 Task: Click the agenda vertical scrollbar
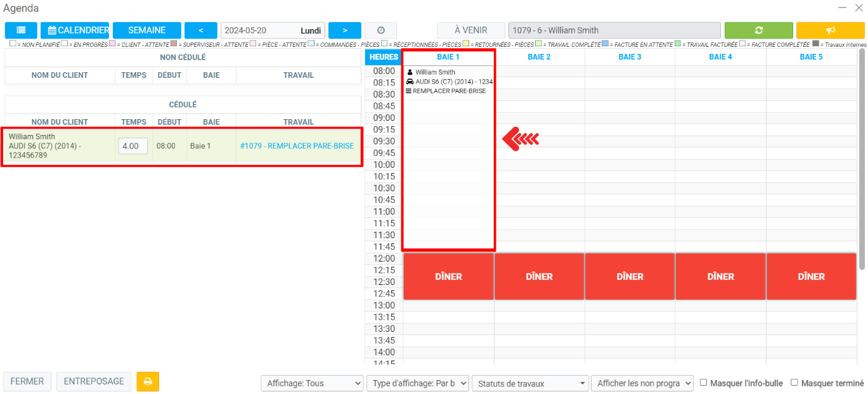click(861, 158)
